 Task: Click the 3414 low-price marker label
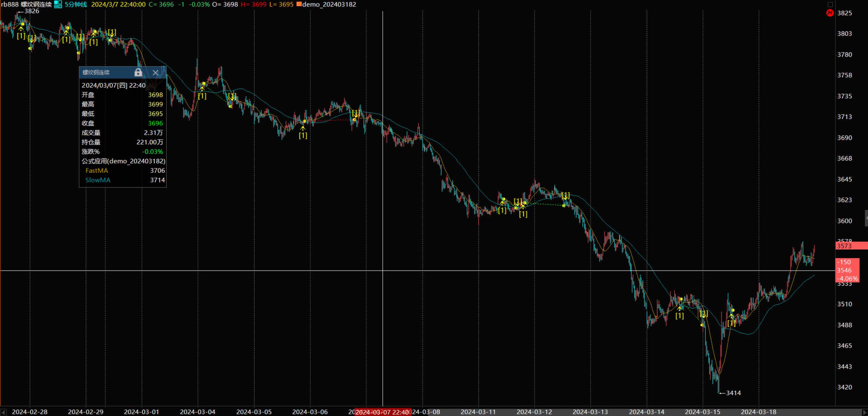pos(733,393)
